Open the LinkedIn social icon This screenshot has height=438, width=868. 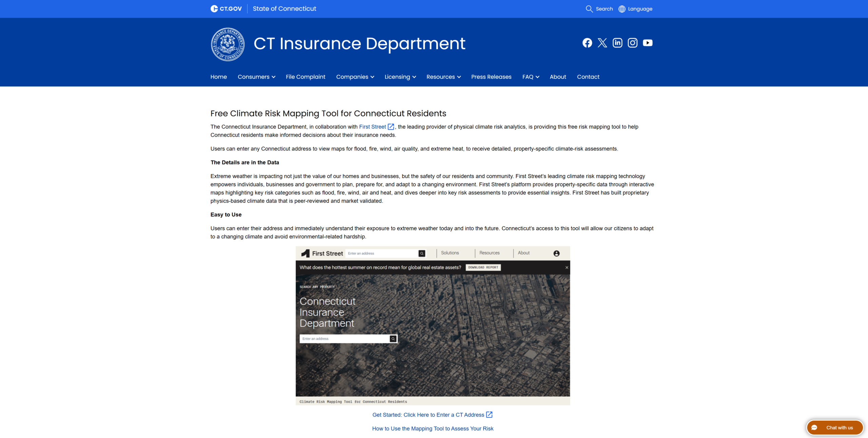click(x=617, y=43)
